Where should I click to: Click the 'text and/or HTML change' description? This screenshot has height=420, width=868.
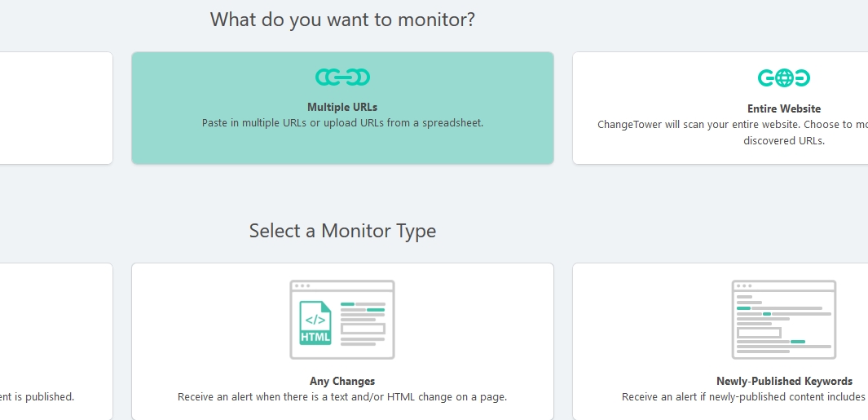pos(342,396)
